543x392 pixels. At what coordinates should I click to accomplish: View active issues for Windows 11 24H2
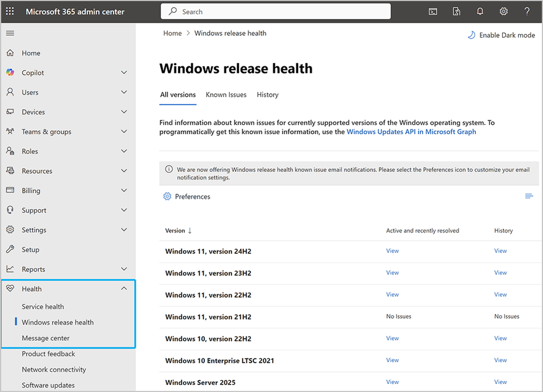point(392,251)
